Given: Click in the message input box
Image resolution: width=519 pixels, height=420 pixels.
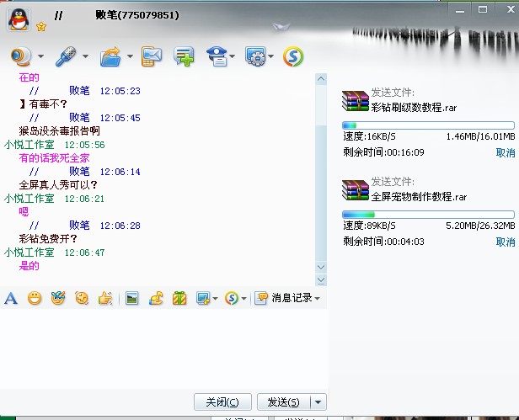Looking at the screenshot, I should pyautogui.click(x=163, y=349).
